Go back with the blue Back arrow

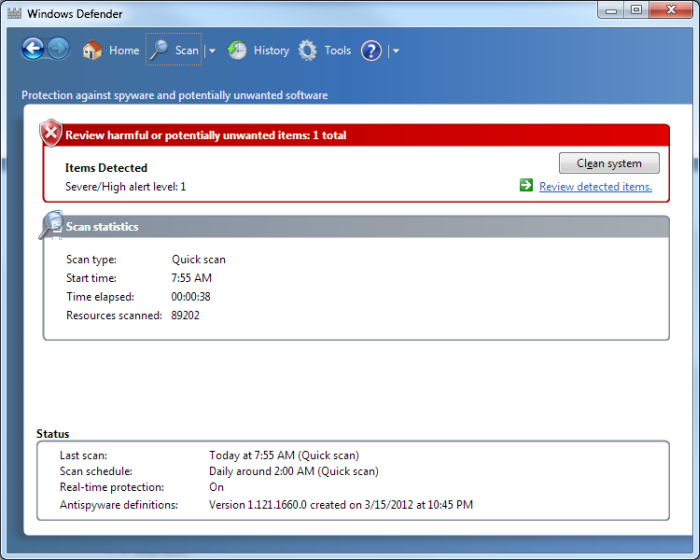pyautogui.click(x=33, y=49)
